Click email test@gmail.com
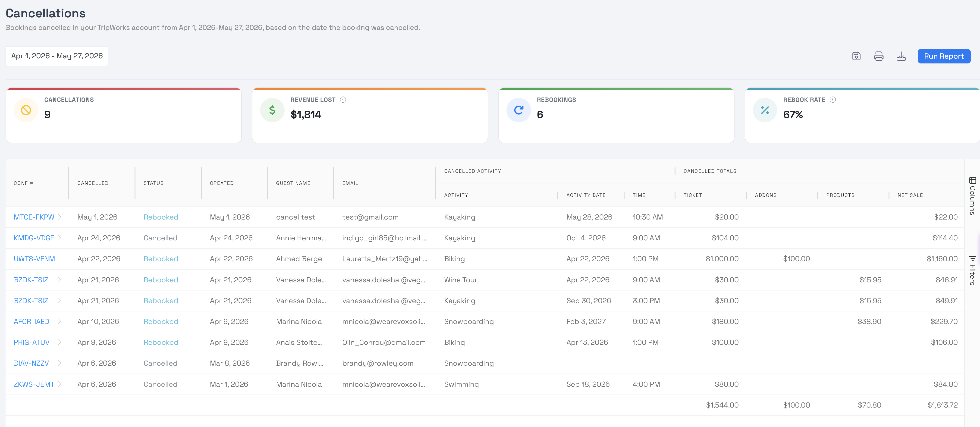 coord(370,217)
